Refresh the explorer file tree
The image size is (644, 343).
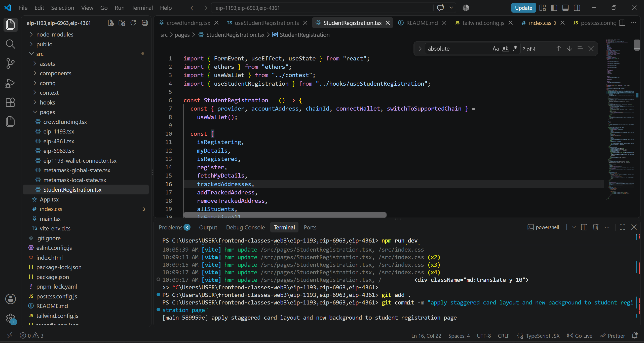point(133,23)
